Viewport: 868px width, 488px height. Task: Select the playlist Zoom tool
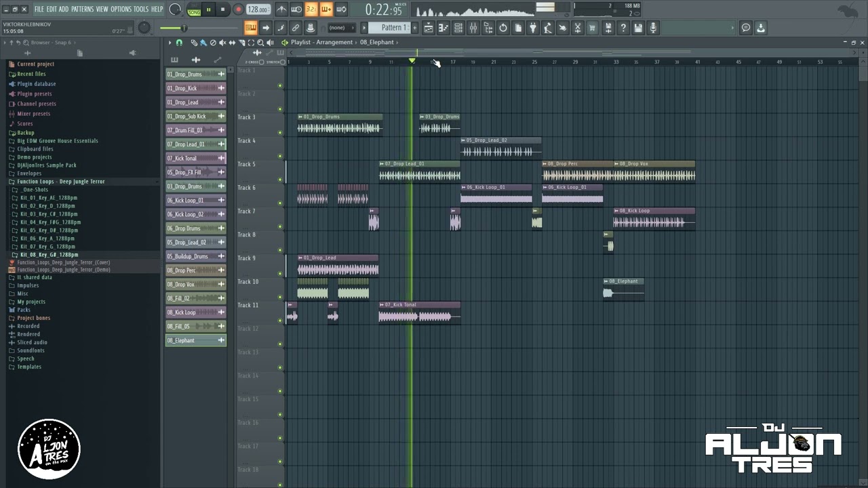coord(260,43)
